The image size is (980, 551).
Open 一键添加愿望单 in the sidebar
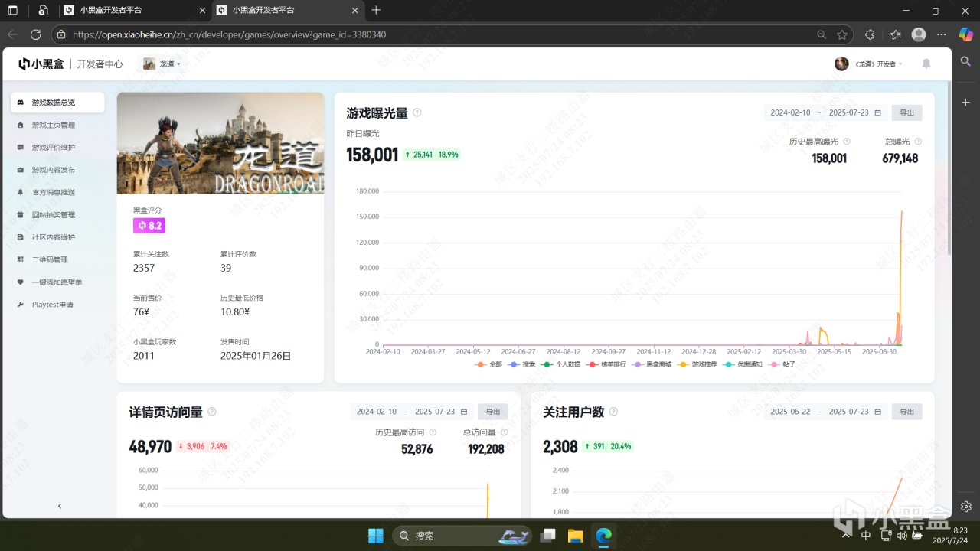click(58, 282)
